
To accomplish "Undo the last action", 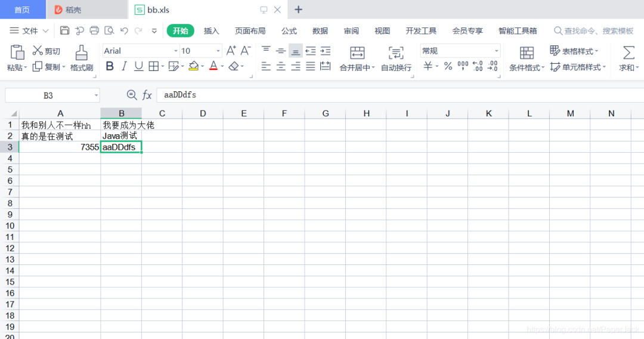I will point(124,30).
